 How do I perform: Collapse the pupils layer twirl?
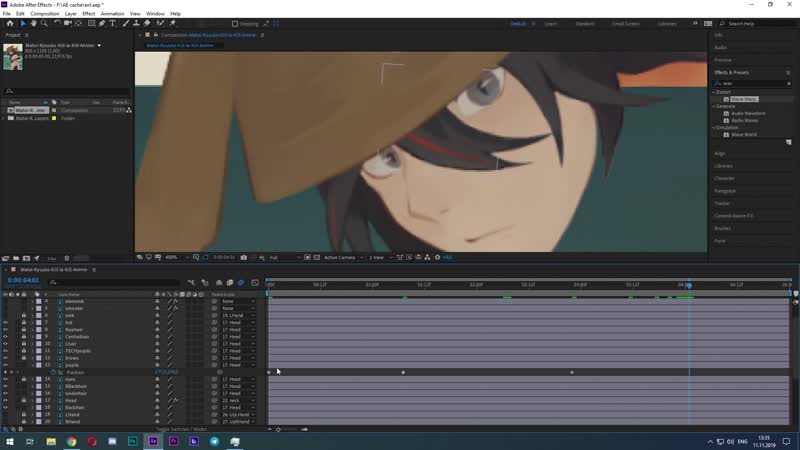pyautogui.click(x=33, y=365)
